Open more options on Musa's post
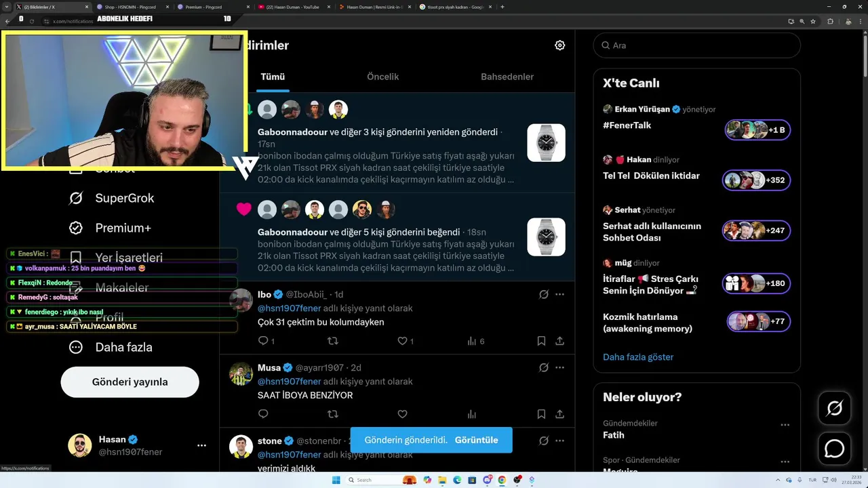The height and width of the screenshot is (488, 868). [560, 367]
